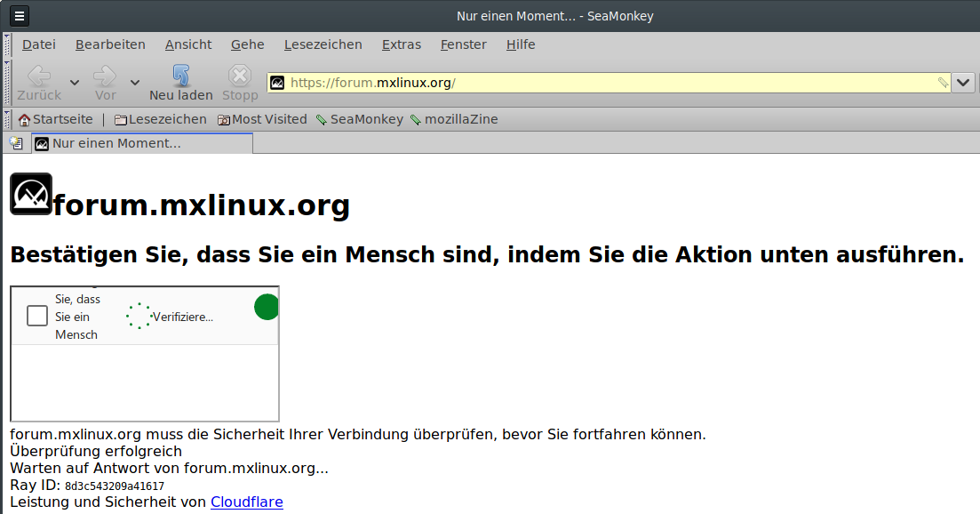Open the Lesezeichen folder in the bookmarks toolbar
980x514 pixels.
(x=161, y=119)
